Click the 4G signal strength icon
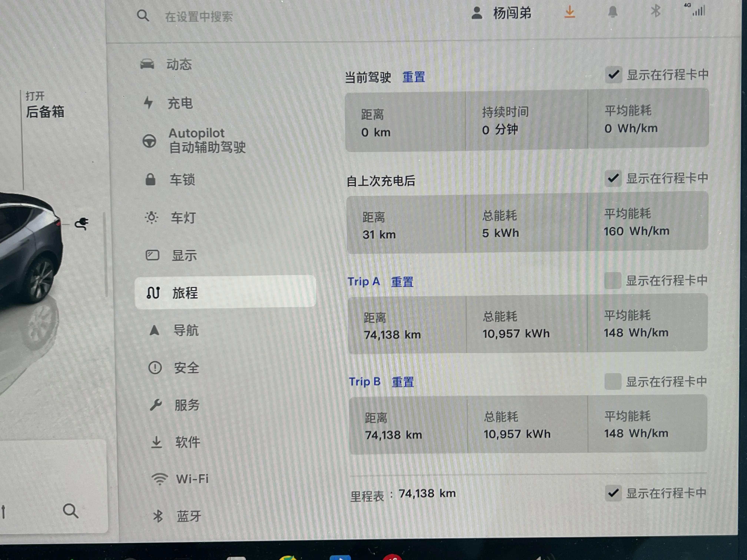Screen dimensions: 747x560 point(698,10)
